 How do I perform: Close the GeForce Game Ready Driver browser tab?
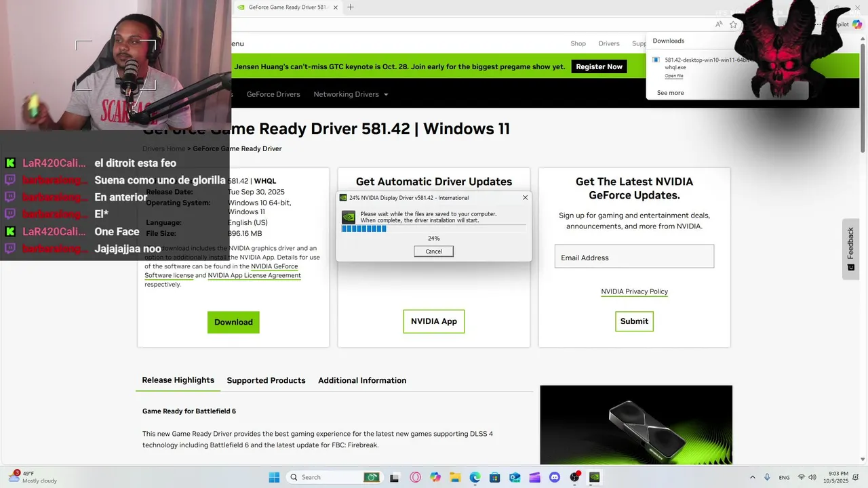337,7
